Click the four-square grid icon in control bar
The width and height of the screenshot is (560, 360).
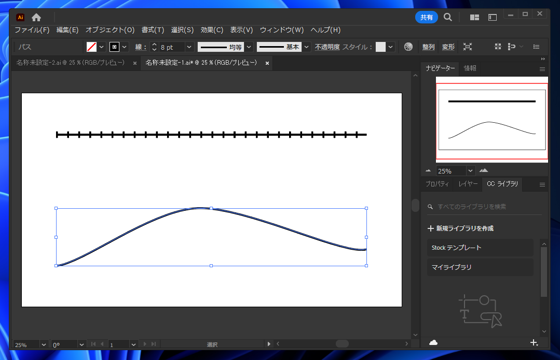pos(498,47)
